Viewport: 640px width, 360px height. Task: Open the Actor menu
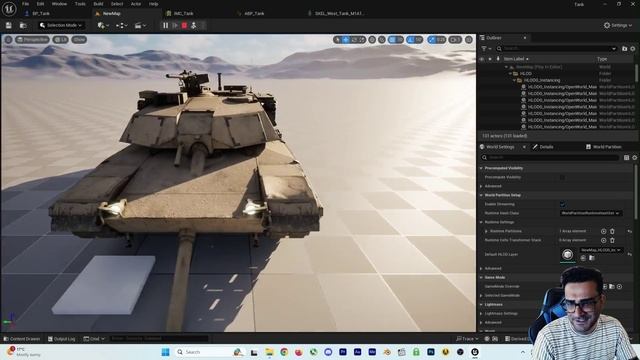click(x=136, y=4)
